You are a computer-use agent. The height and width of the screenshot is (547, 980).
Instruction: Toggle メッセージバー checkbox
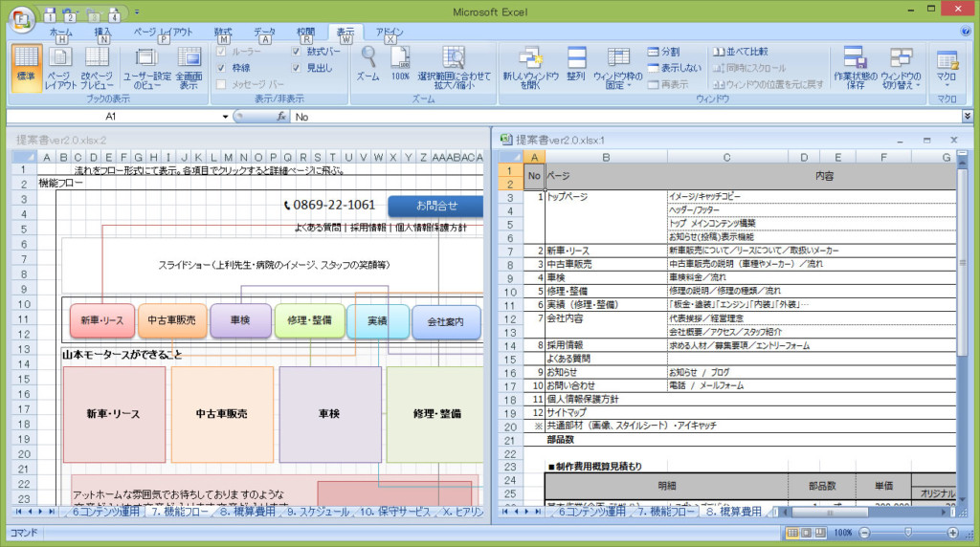click(x=221, y=83)
